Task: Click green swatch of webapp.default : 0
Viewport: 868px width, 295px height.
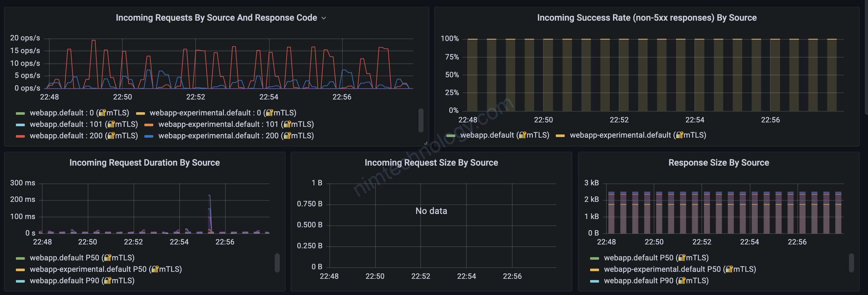Action: (20, 113)
